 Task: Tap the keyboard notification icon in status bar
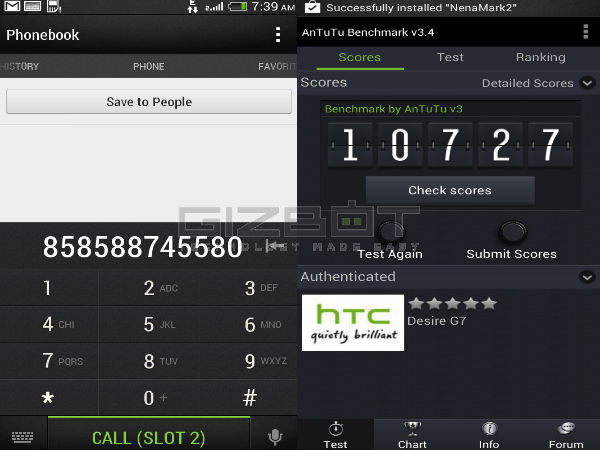click(33, 6)
